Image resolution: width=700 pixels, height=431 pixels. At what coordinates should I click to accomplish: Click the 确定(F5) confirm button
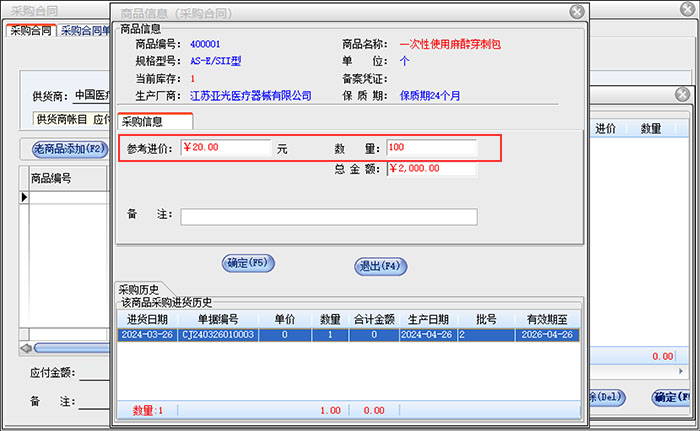(x=247, y=264)
